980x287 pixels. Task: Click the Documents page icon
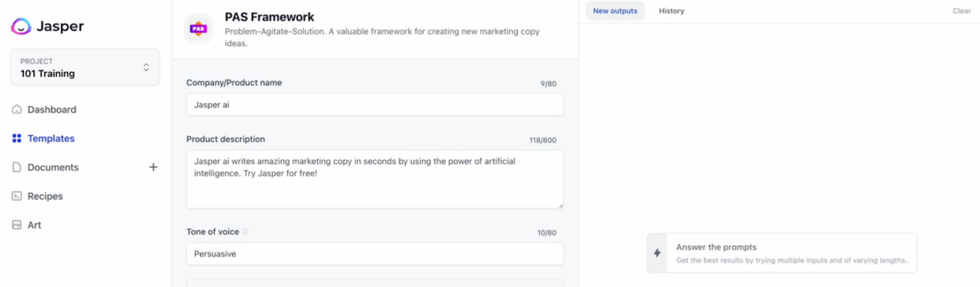coord(17,167)
